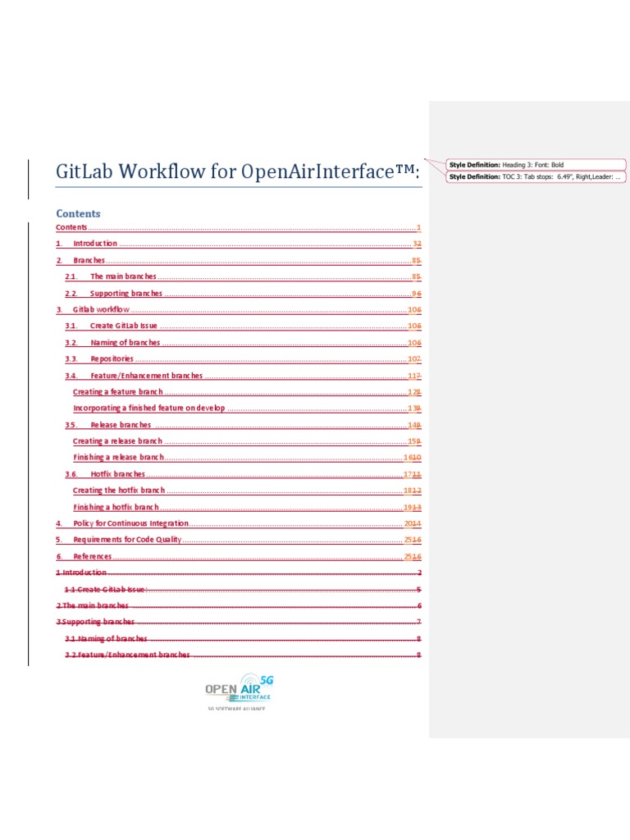Image resolution: width=630 pixels, height=840 pixels.
Task: Open 'Incorporating a finished feature on develop'
Action: pyautogui.click(x=247, y=409)
